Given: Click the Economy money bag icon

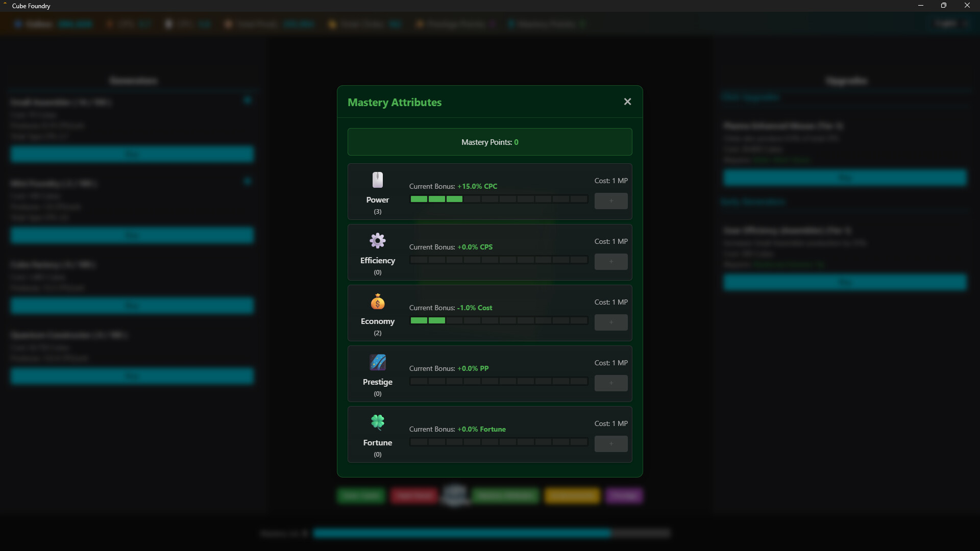Looking at the screenshot, I should [x=377, y=302].
